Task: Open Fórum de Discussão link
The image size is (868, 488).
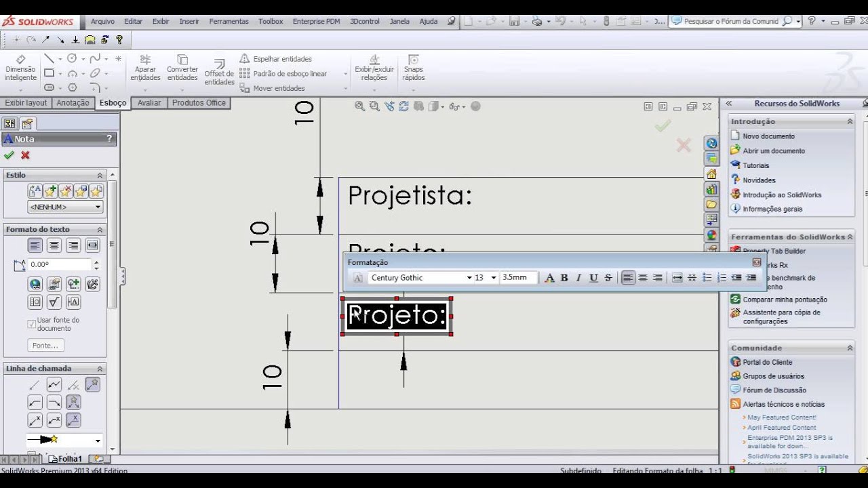Action: tap(774, 390)
